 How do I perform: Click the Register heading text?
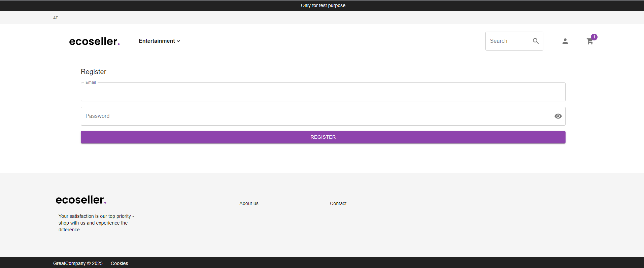94,72
